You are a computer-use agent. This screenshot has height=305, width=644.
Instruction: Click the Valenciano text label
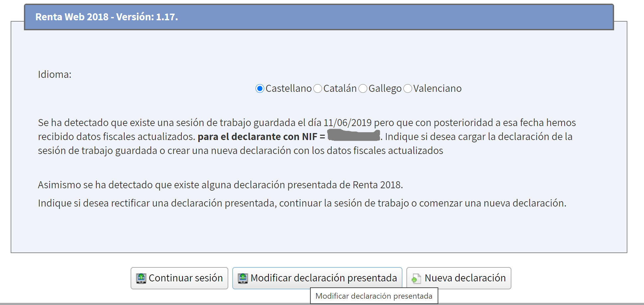437,88
